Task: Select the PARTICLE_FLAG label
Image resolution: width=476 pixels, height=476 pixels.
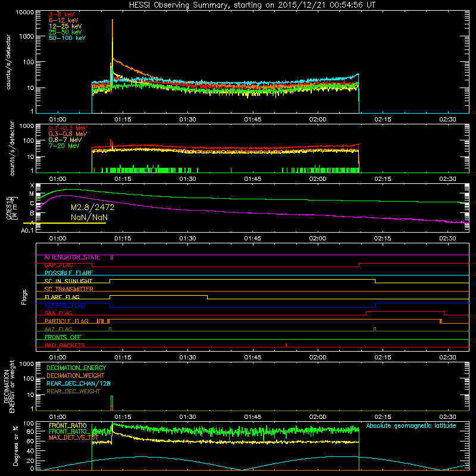Action: coord(67,321)
